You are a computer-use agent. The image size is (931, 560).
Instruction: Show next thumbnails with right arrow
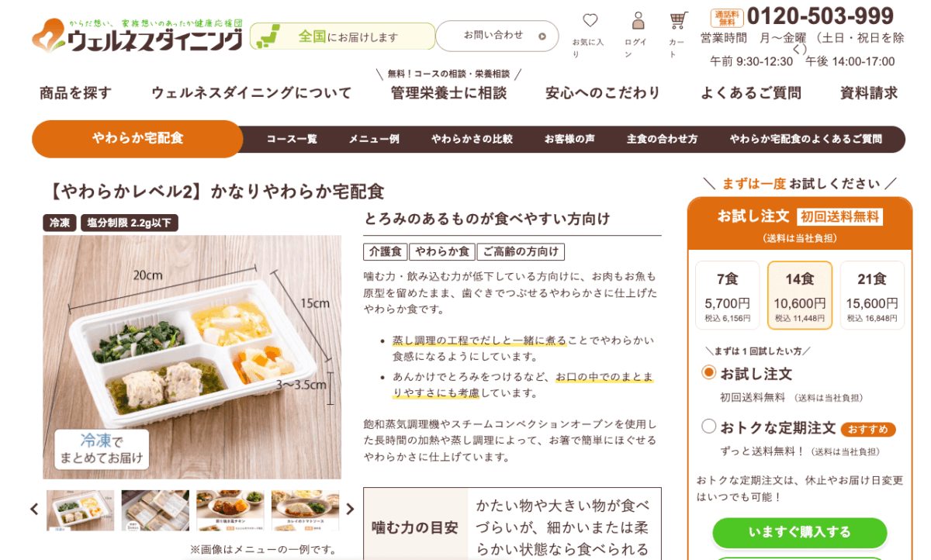tap(350, 510)
